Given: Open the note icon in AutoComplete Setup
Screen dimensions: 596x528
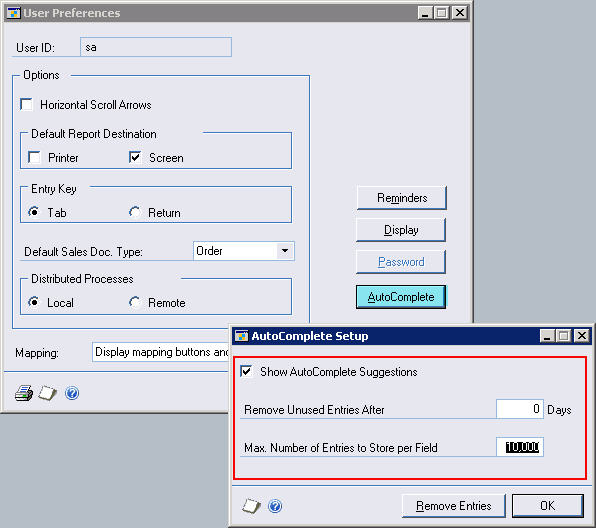Looking at the screenshot, I should click(x=251, y=506).
